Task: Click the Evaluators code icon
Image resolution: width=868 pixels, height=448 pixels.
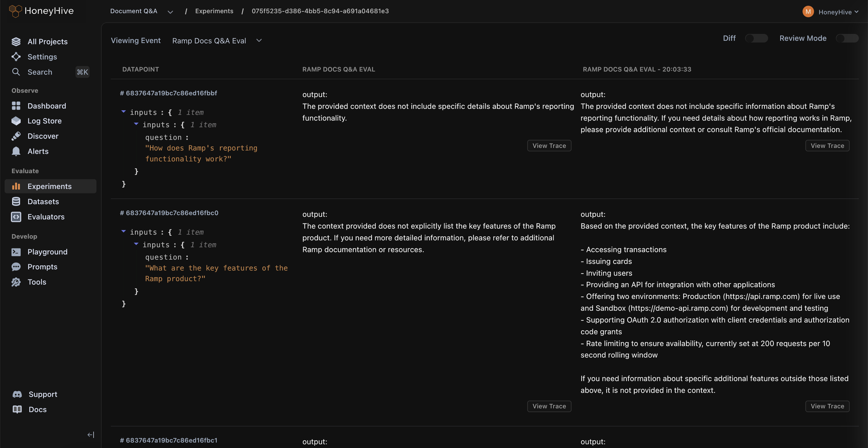Action: coord(16,217)
